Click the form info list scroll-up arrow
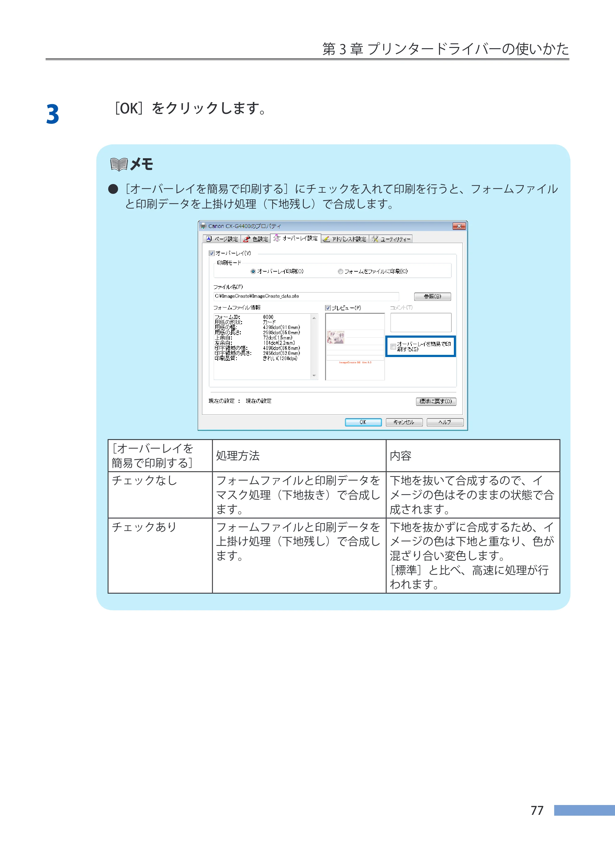This screenshot has height=868, width=615. [x=314, y=318]
